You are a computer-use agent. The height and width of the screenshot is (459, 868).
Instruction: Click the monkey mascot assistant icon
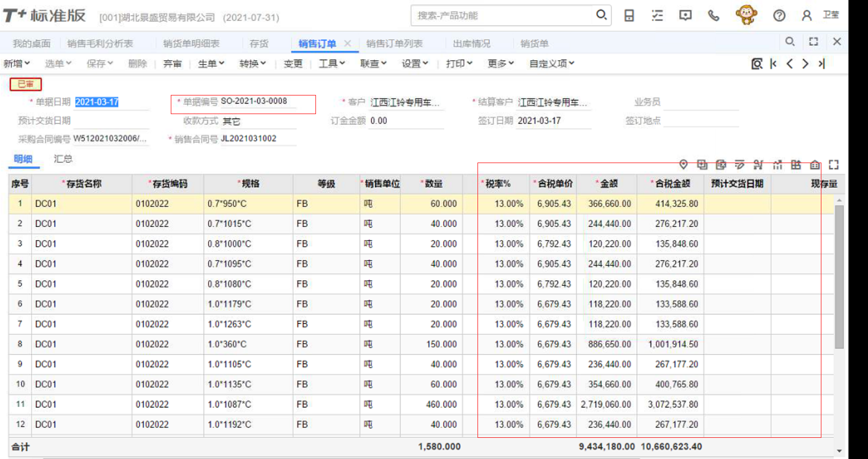click(746, 15)
